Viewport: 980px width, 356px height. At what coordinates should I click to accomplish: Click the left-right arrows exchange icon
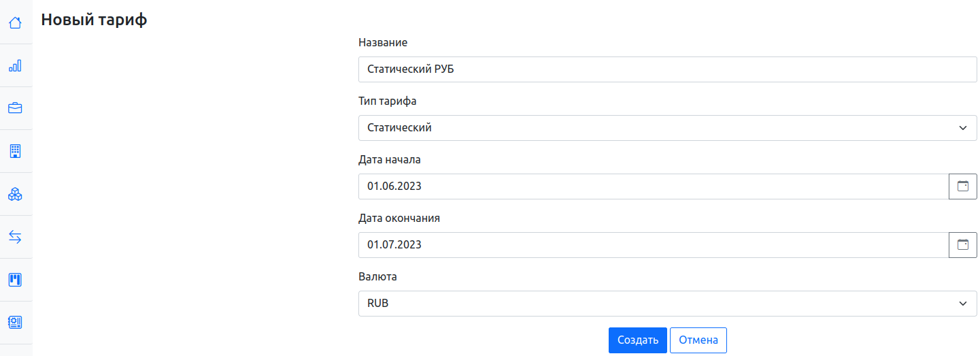point(15,237)
